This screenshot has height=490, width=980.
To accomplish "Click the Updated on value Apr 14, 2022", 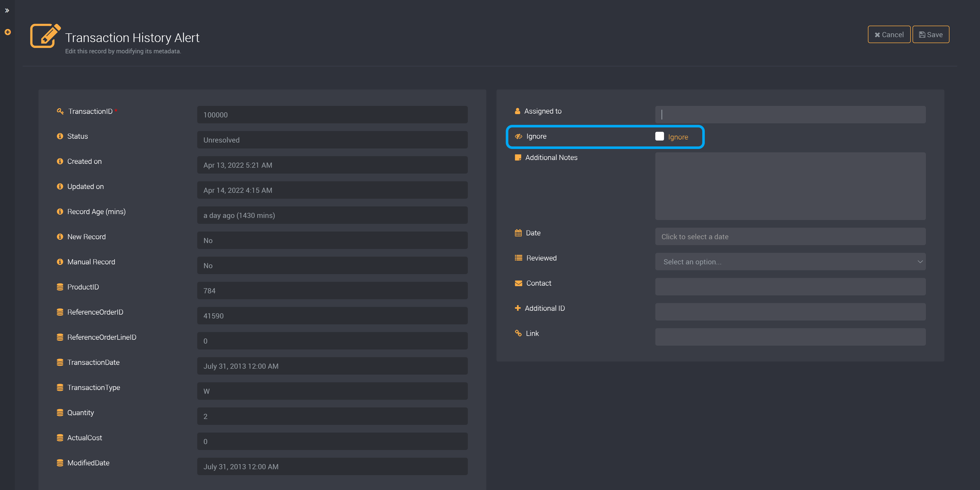I will (332, 190).
